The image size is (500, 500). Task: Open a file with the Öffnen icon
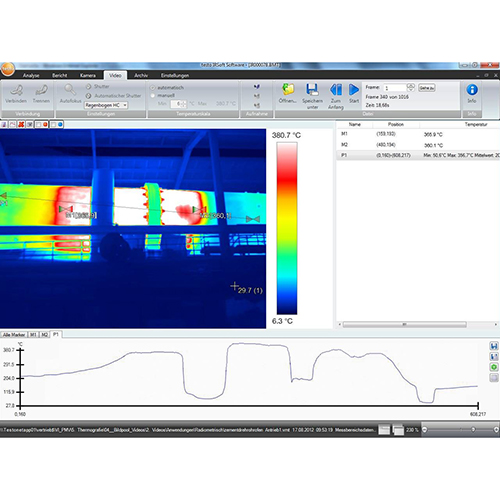coord(288,89)
